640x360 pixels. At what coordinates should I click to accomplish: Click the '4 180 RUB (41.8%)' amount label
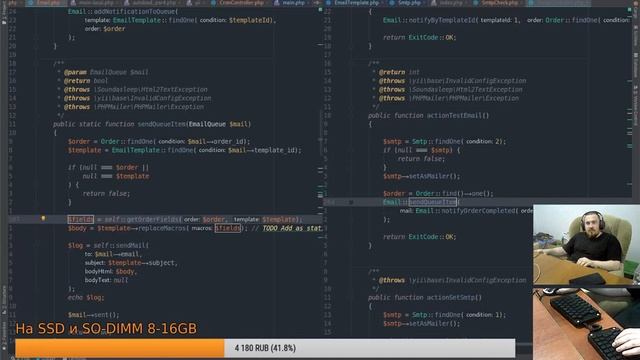pos(265,348)
